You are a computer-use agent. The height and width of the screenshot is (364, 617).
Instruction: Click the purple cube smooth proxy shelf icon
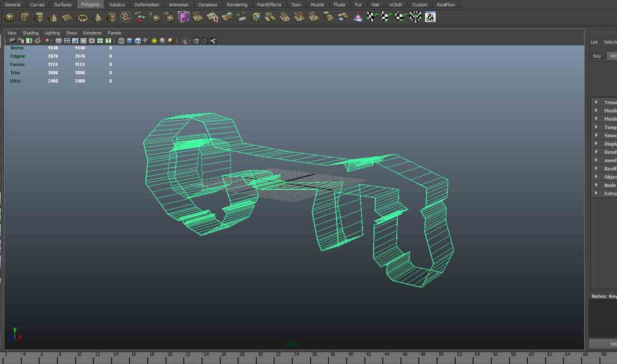(x=184, y=17)
